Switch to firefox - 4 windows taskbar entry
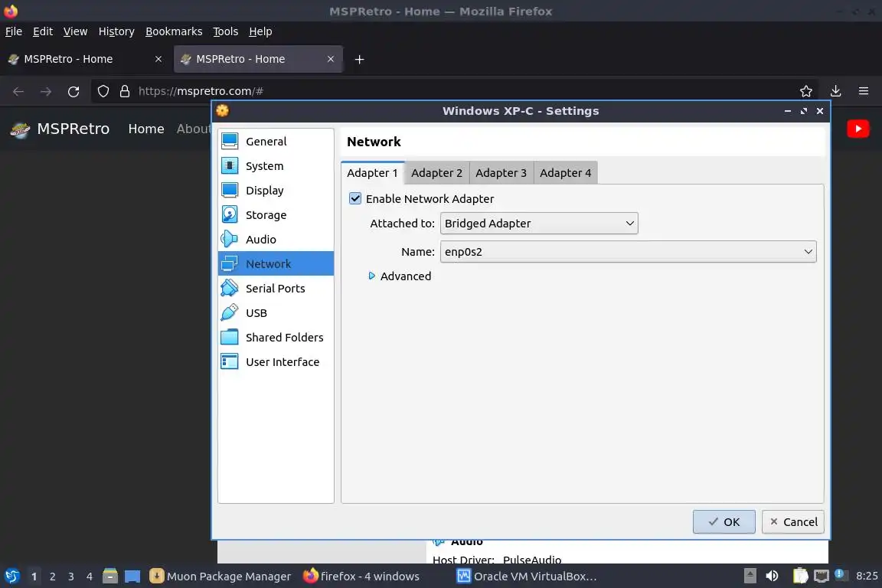The image size is (882, 588). (x=361, y=577)
